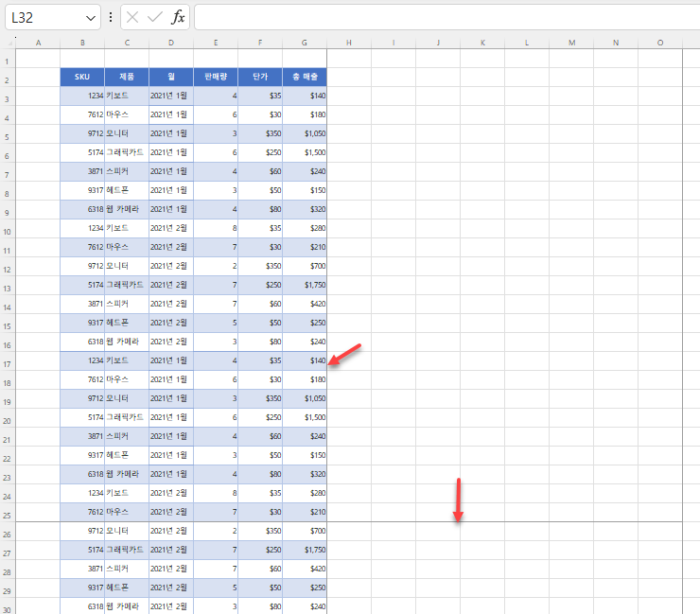Select $1,750 cell in row 13
Viewport: 700px width, 614px height.
click(305, 285)
